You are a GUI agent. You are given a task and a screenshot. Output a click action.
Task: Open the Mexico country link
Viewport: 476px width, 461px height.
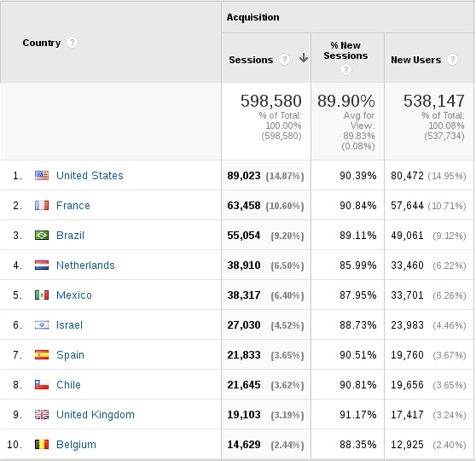74,295
